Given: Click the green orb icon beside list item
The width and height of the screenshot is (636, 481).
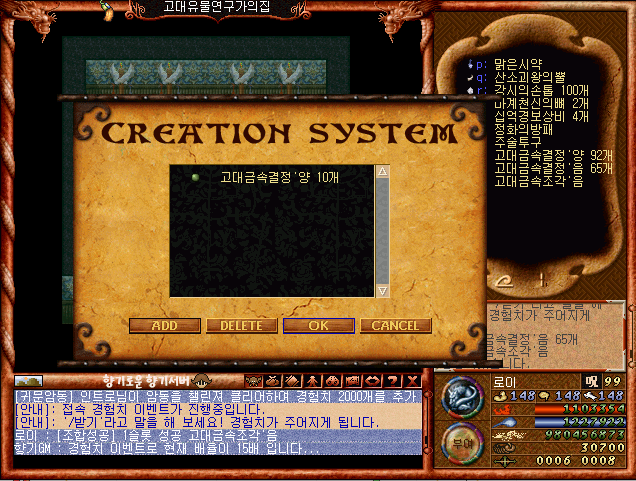Looking at the screenshot, I should coord(196,177).
